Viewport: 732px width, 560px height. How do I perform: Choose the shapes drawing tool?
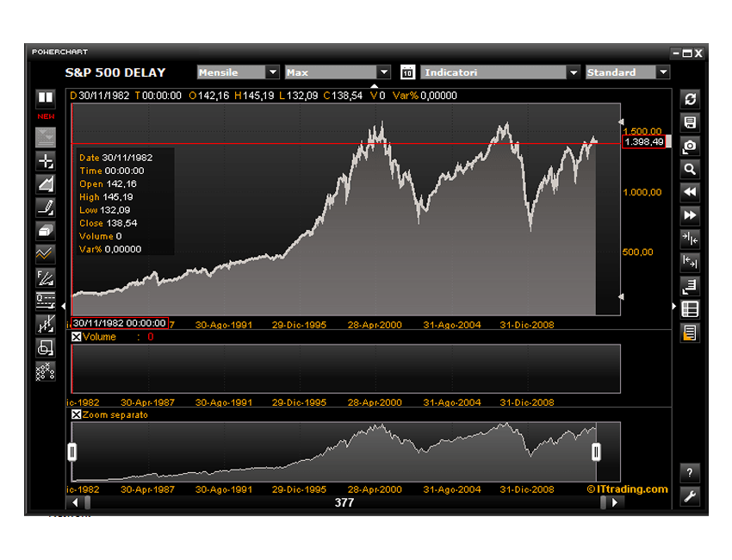(x=46, y=347)
